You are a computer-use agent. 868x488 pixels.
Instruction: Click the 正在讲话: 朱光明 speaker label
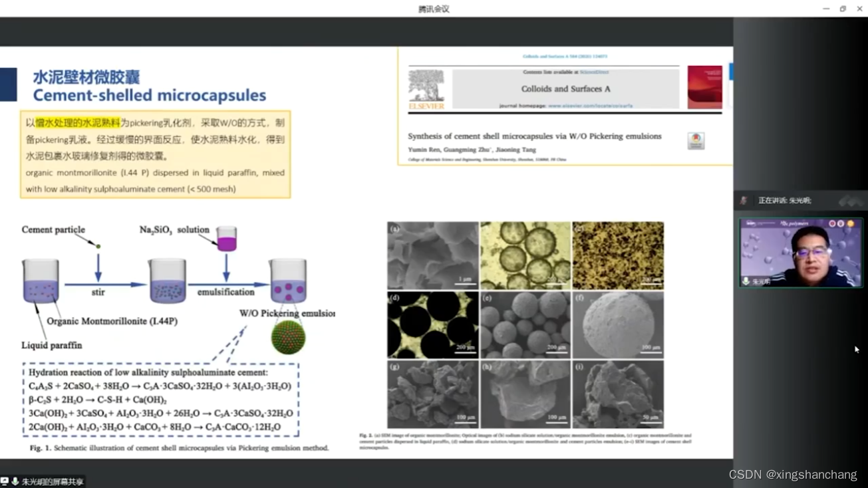784,200
